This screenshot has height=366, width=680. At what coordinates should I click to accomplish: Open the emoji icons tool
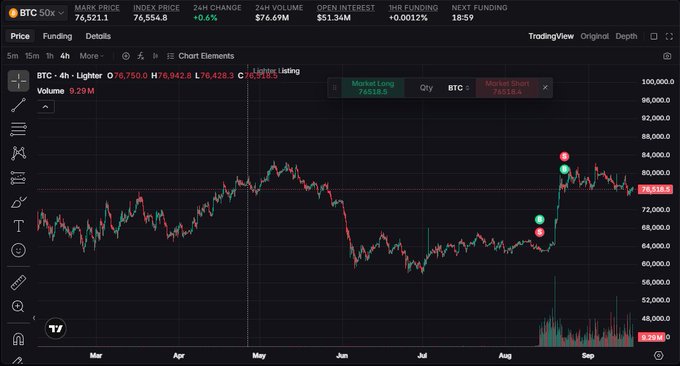(x=18, y=250)
